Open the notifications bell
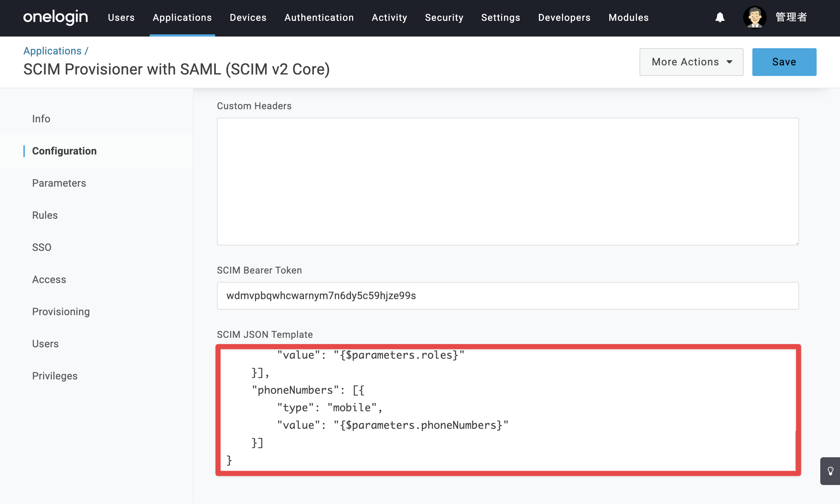The height and width of the screenshot is (504, 840). click(720, 17)
